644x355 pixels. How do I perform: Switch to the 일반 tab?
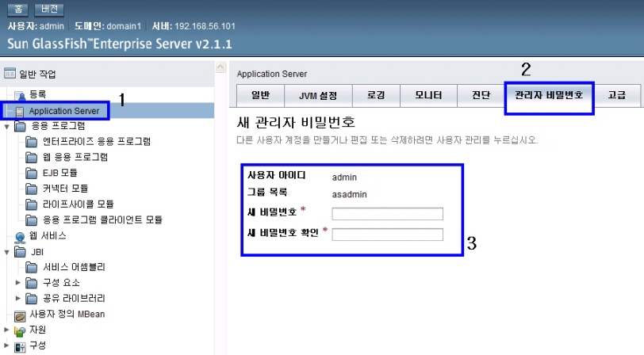(x=260, y=95)
